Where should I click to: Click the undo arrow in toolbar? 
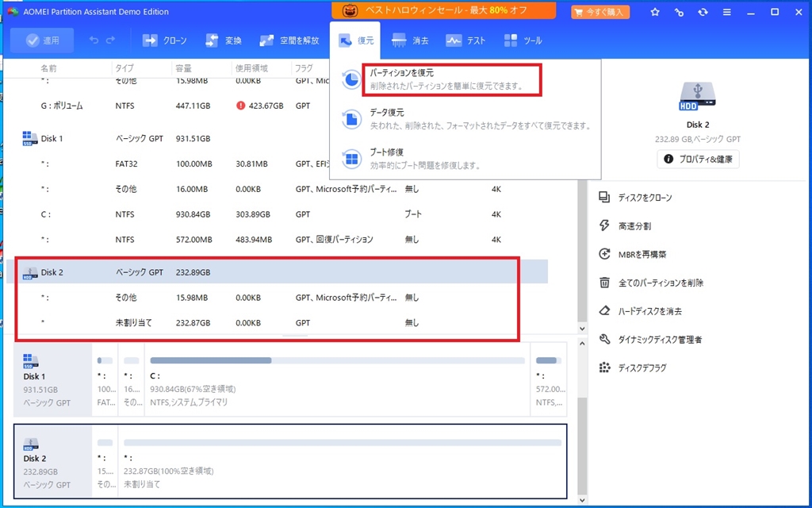click(94, 40)
